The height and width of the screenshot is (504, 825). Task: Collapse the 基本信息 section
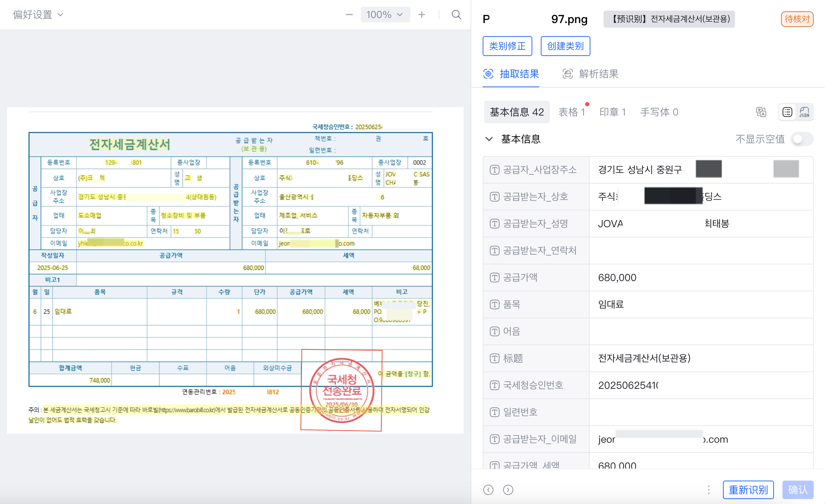point(489,139)
